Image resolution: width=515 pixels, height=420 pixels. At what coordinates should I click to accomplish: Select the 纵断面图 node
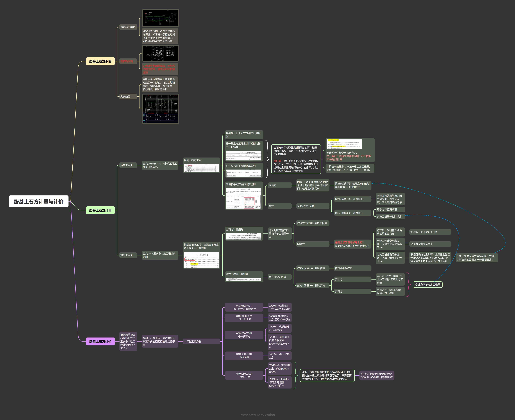point(128,97)
